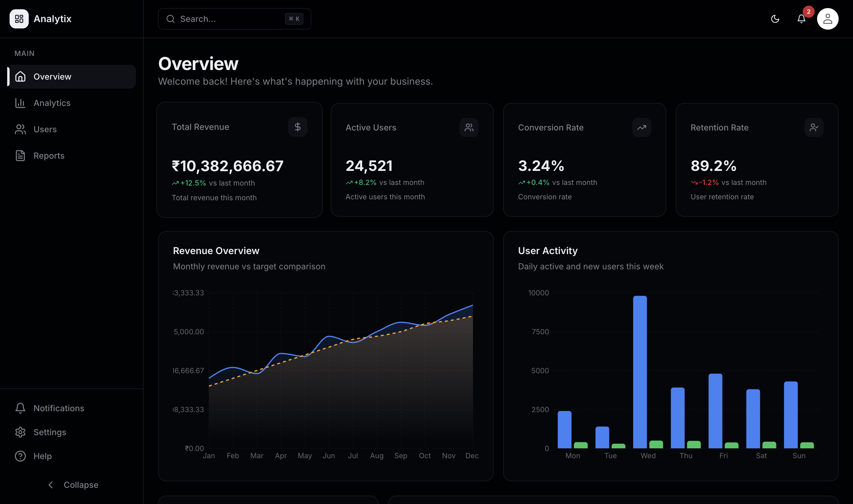
Task: Click the dollar icon on Total Revenue card
Action: pos(298,127)
